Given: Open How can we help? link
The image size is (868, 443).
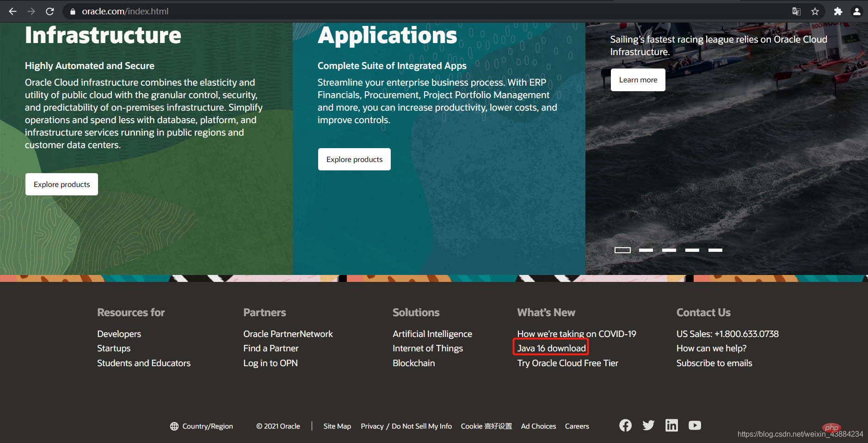Looking at the screenshot, I should [x=711, y=348].
